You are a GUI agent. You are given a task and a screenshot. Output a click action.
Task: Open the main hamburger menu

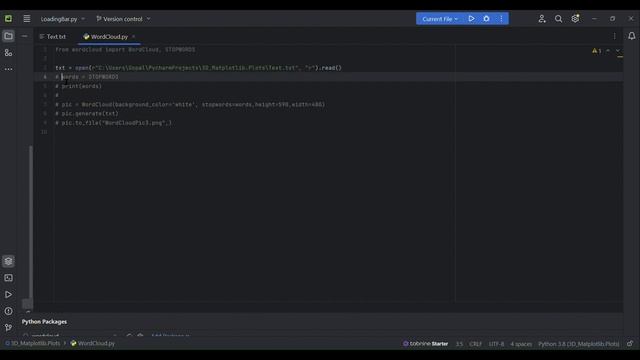point(27,19)
